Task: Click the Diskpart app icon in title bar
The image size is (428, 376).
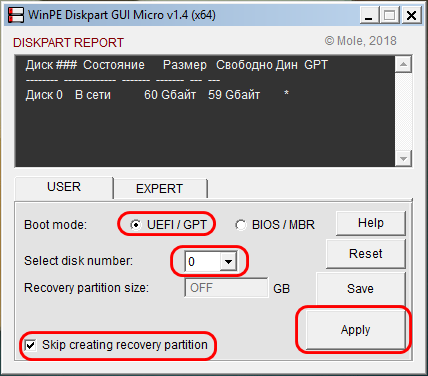Action: pyautogui.click(x=16, y=15)
